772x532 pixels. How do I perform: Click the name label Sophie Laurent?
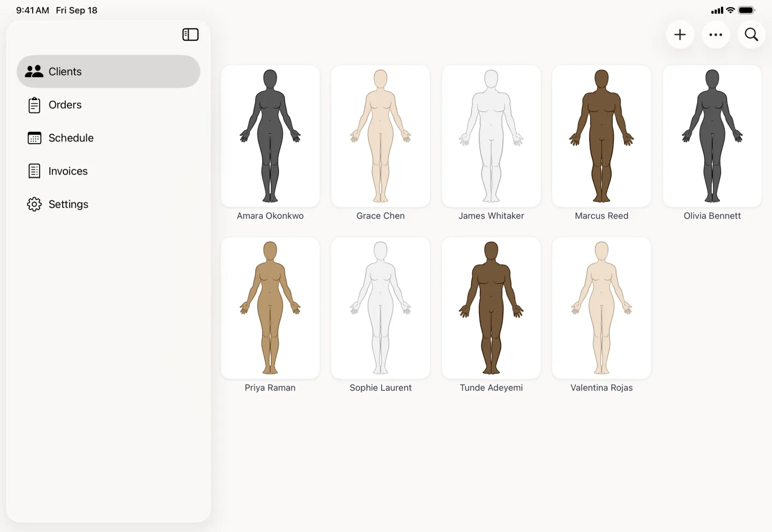pyautogui.click(x=381, y=388)
